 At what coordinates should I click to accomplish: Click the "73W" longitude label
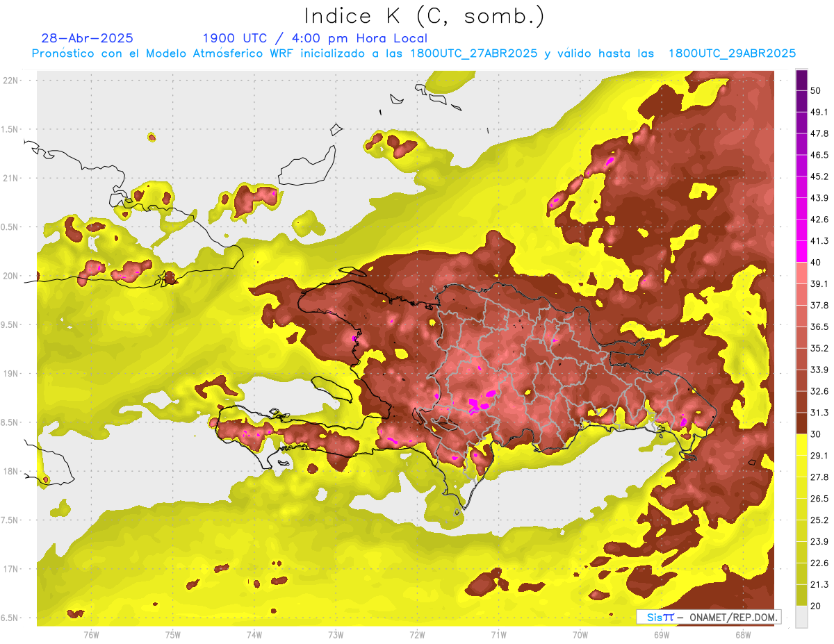pos(336,634)
